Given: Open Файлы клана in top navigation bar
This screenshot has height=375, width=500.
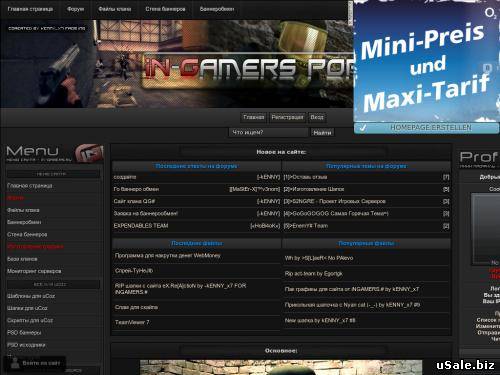Looking at the screenshot, I should coord(115,9).
